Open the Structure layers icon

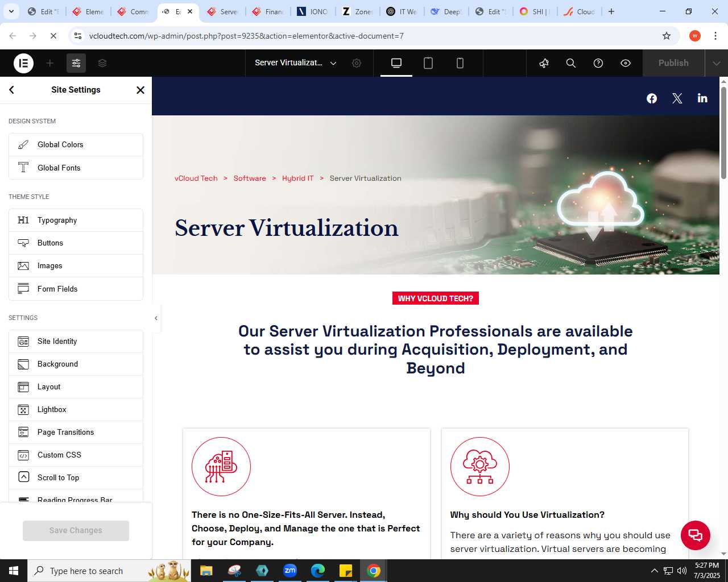102,63
